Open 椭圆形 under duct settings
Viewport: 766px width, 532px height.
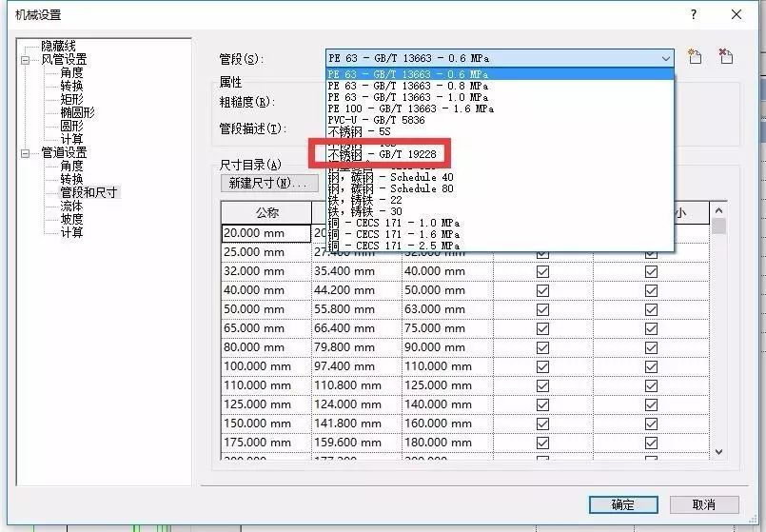77,112
